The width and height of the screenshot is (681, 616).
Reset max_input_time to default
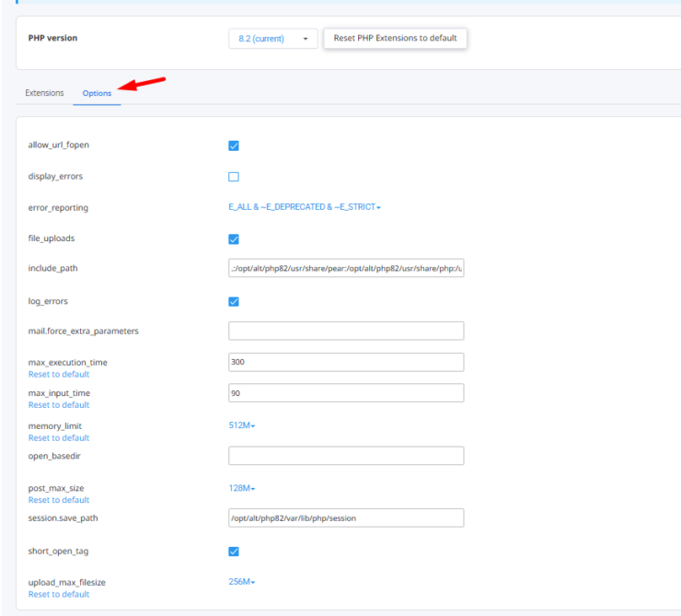[x=59, y=405]
